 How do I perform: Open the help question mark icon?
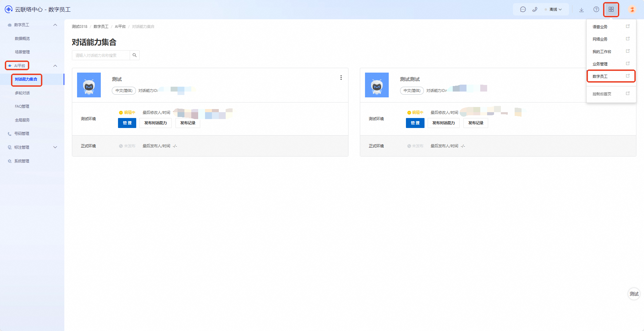click(x=596, y=10)
